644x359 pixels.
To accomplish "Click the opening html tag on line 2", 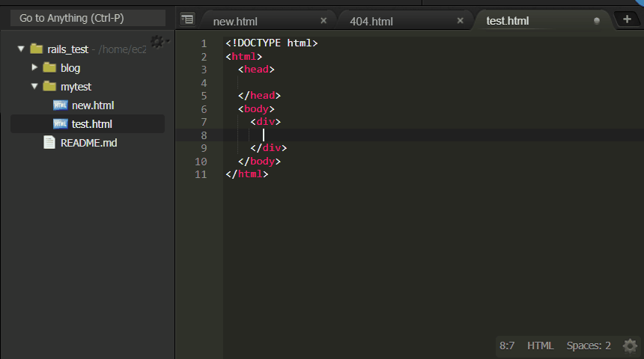I will (243, 56).
